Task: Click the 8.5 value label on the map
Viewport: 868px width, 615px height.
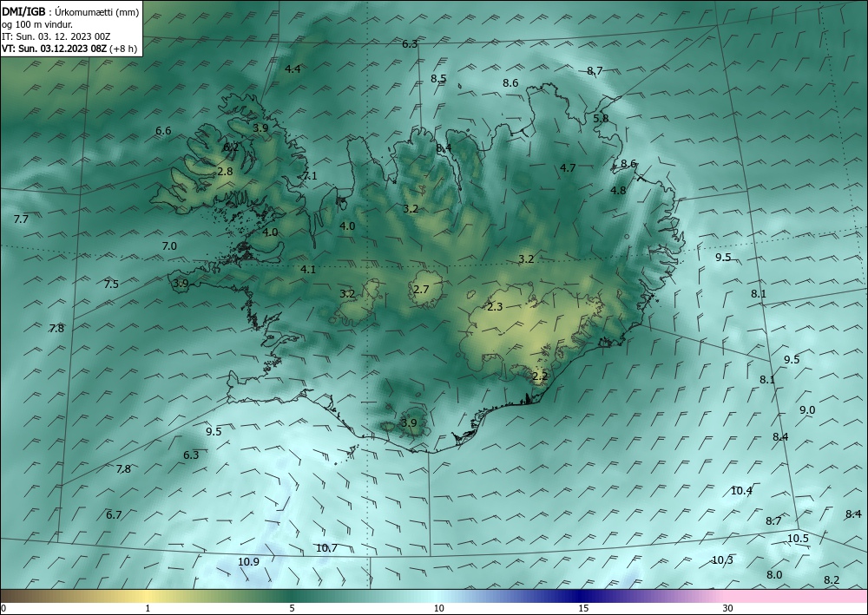Action: click(x=438, y=79)
